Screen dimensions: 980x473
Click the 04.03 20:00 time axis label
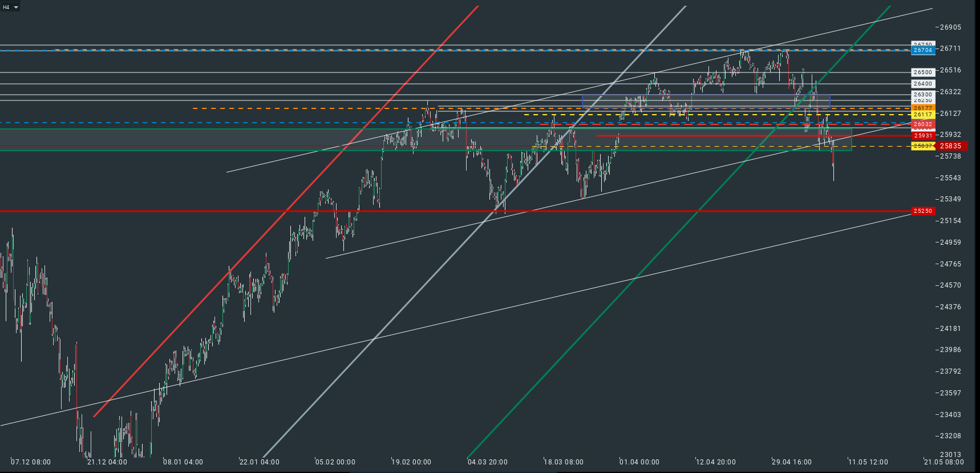pos(488,462)
